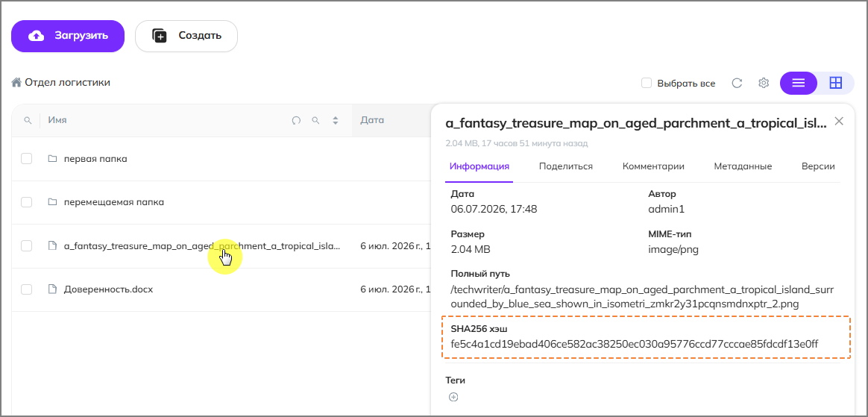Click the search icon left of Имя
This screenshot has width=868, height=417.
coord(28,120)
